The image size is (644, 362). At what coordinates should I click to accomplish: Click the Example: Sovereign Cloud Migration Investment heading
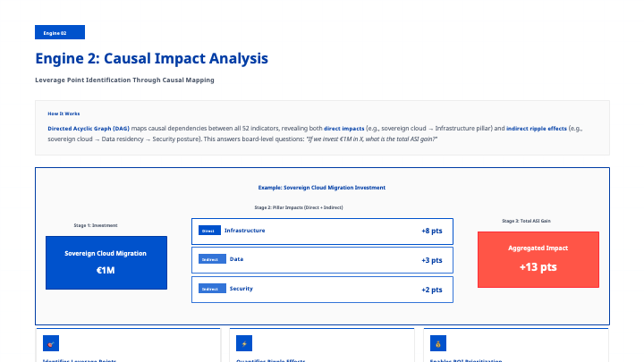[321, 188]
